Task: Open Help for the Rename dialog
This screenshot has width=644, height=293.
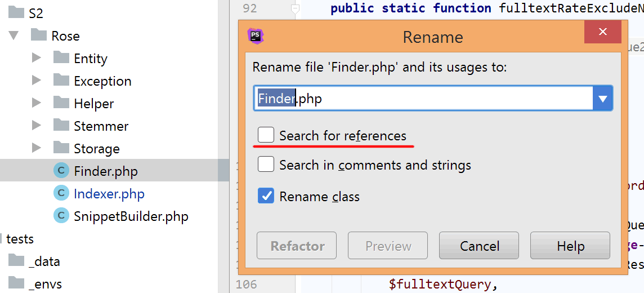Action: click(570, 246)
